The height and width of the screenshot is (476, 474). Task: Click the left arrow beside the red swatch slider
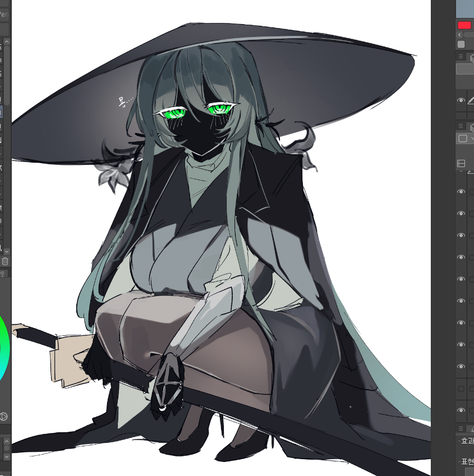tap(459, 35)
